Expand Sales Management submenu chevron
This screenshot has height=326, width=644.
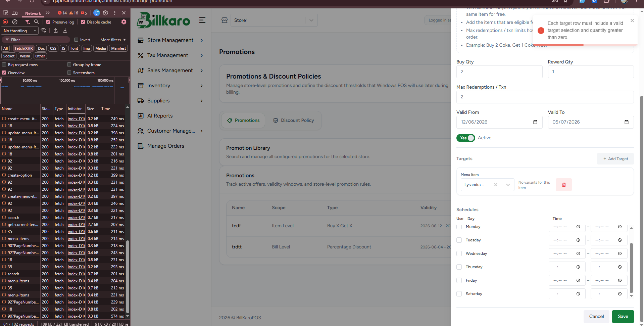(x=202, y=71)
